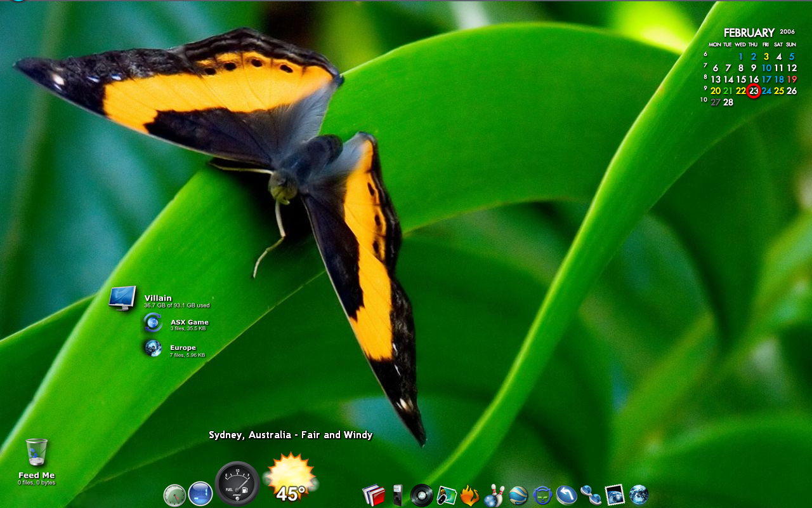Image resolution: width=812 pixels, height=508 pixels.
Task: Launch the black iPod dock icon
Action: (397, 495)
